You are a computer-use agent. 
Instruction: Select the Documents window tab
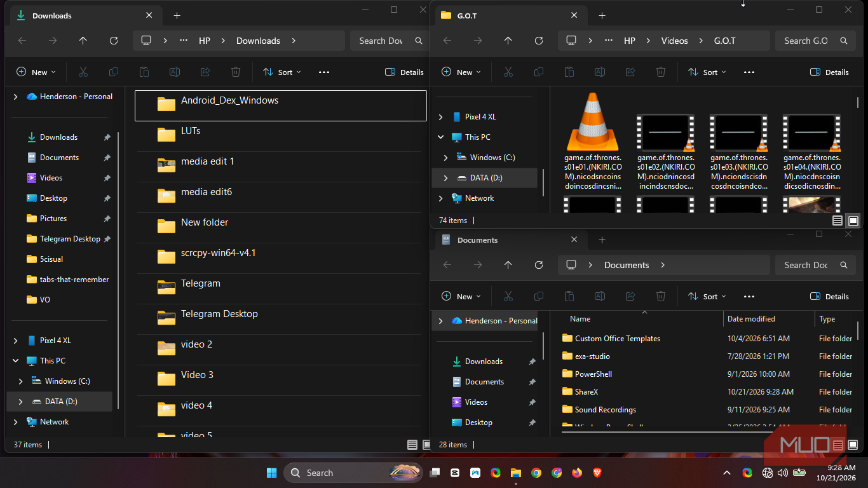click(x=510, y=240)
